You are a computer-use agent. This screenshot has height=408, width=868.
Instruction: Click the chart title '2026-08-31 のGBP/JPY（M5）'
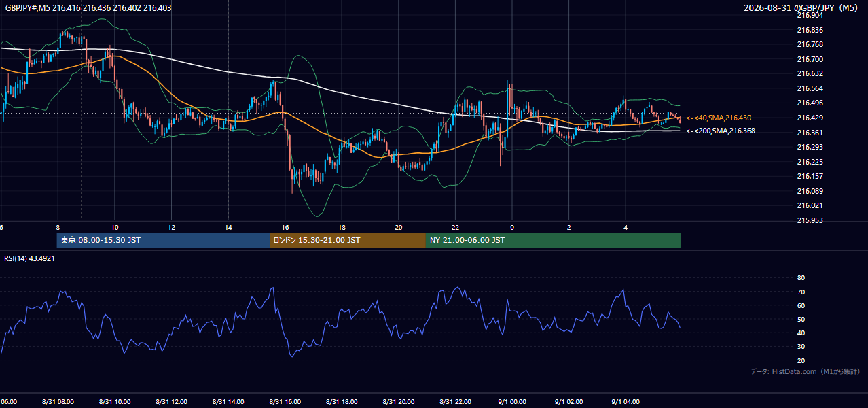coord(801,7)
